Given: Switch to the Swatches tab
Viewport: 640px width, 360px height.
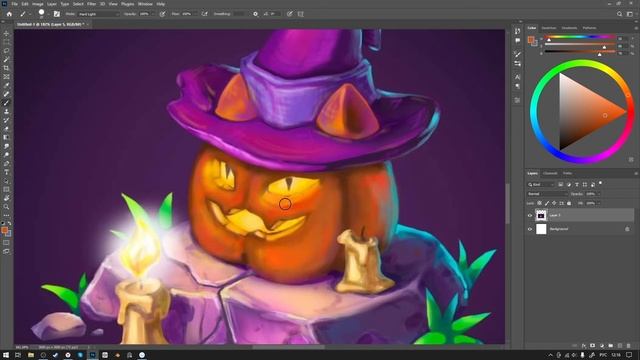Looking at the screenshot, I should [549, 28].
